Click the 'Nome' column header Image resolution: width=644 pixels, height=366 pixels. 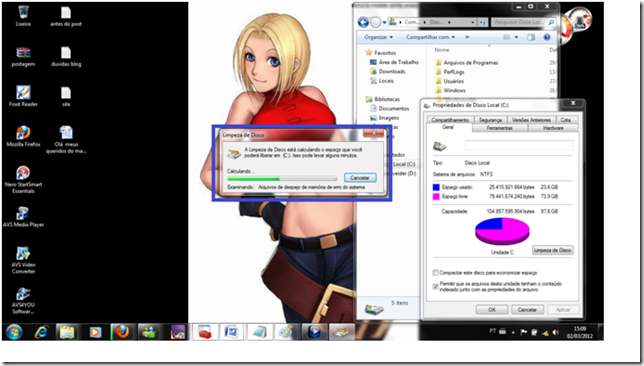[442, 50]
